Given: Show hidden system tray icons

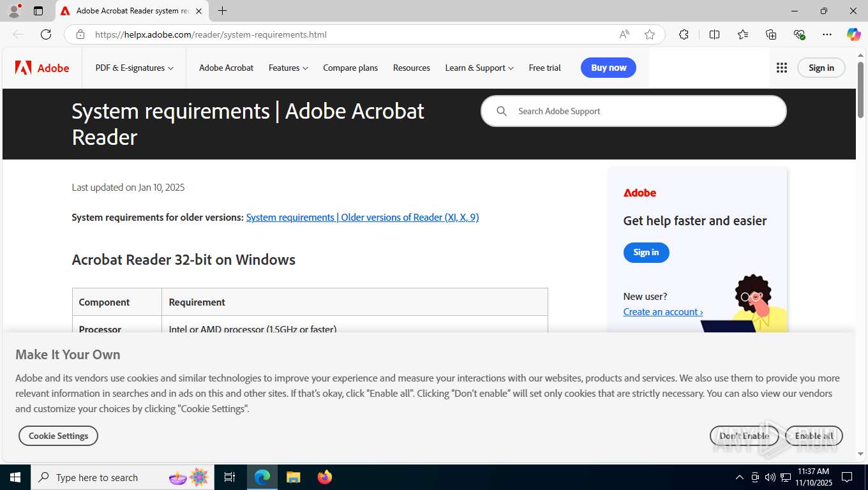Looking at the screenshot, I should [x=740, y=477].
